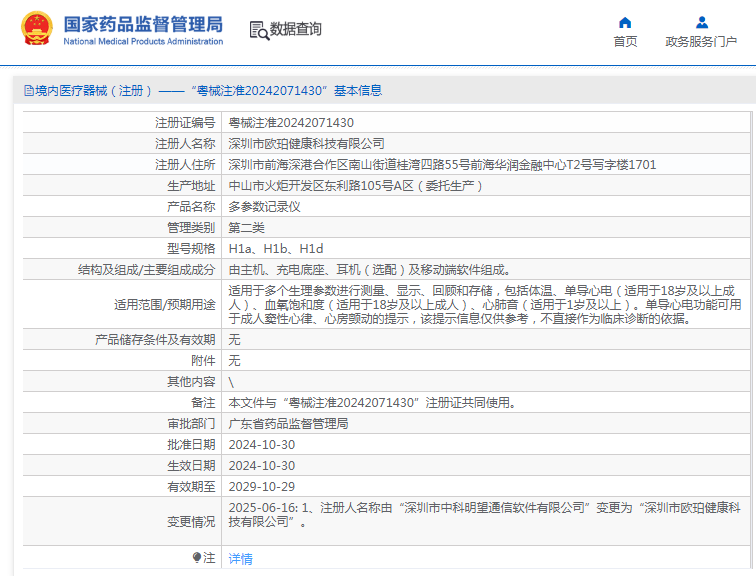Click National Medical Products Administration text
The width and height of the screenshot is (756, 576).
pos(143,41)
